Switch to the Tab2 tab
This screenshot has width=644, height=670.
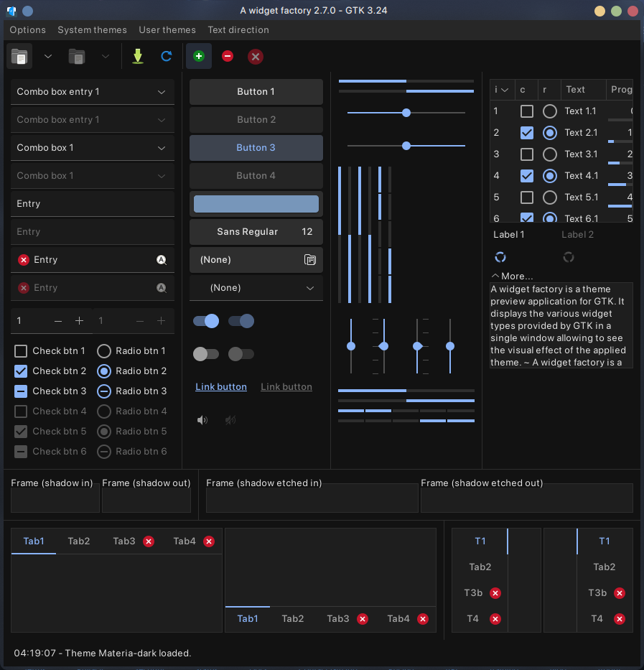click(78, 542)
